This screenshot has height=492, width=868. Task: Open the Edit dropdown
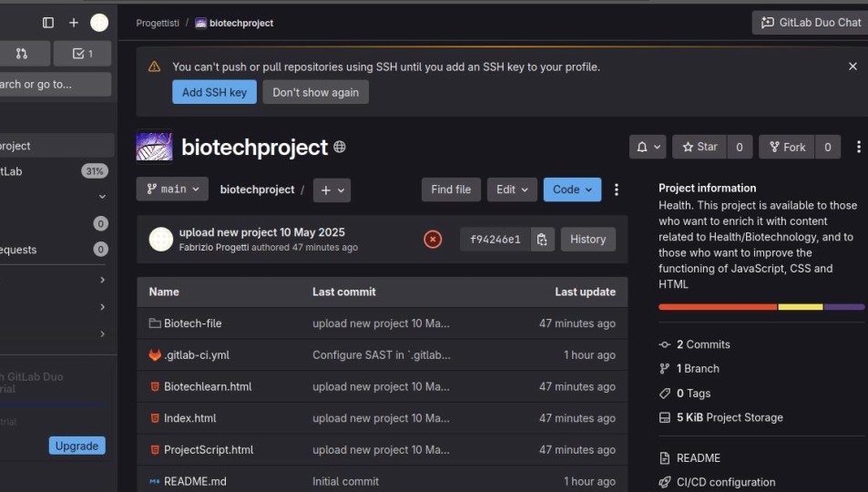(512, 190)
